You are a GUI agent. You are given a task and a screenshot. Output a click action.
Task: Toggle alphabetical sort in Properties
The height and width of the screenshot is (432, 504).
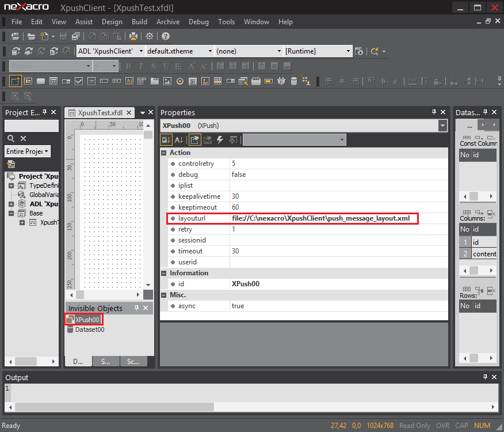[x=179, y=140]
